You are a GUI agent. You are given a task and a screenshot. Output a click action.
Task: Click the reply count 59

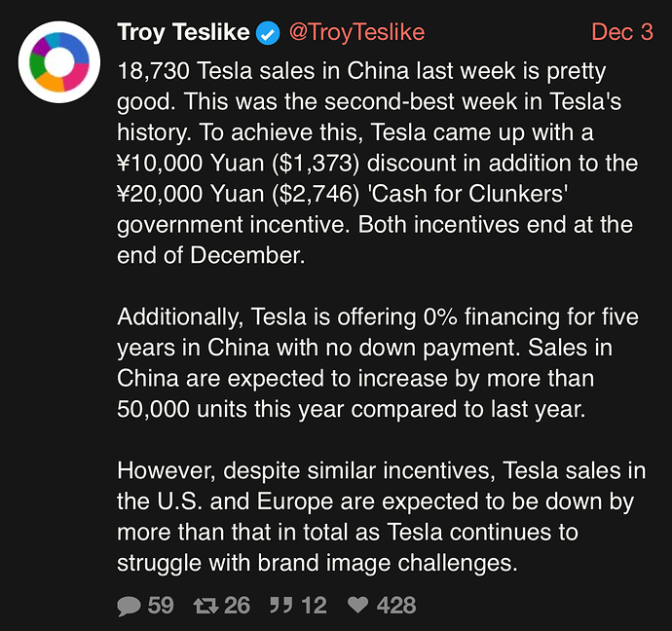click(x=161, y=606)
